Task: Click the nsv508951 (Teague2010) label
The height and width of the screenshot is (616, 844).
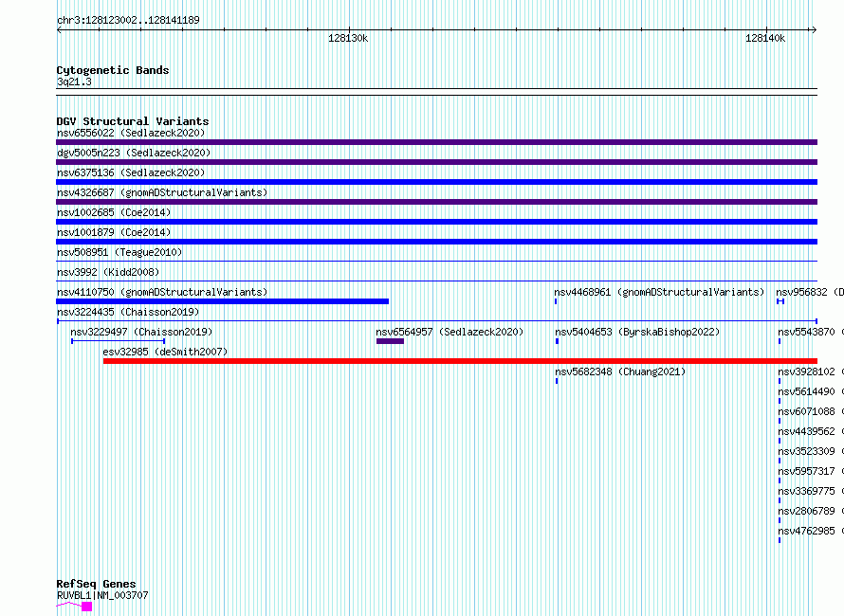Action: 119,252
